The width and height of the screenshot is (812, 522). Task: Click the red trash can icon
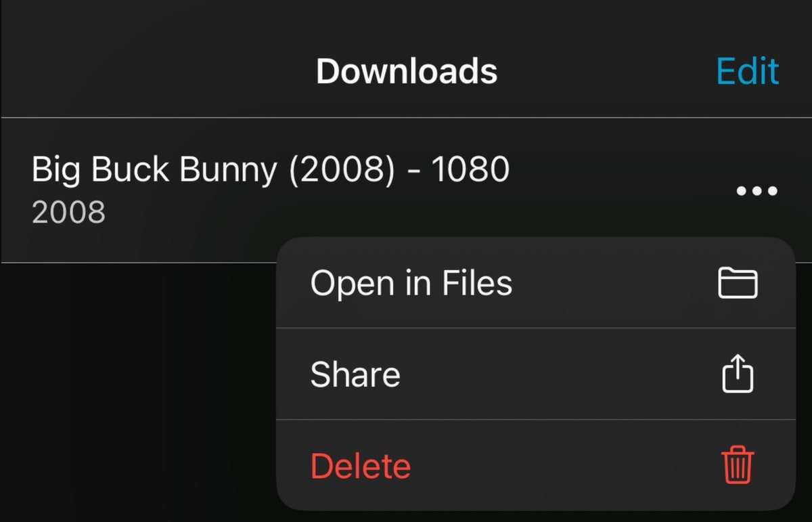[737, 465]
